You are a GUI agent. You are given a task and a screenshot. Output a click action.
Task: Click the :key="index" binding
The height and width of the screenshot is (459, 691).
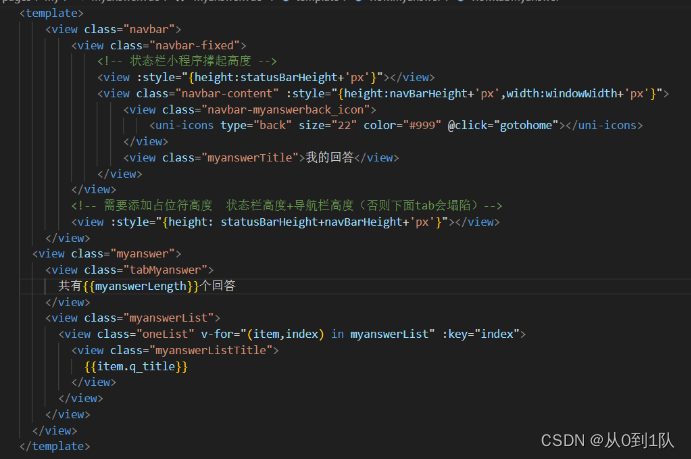(481, 334)
